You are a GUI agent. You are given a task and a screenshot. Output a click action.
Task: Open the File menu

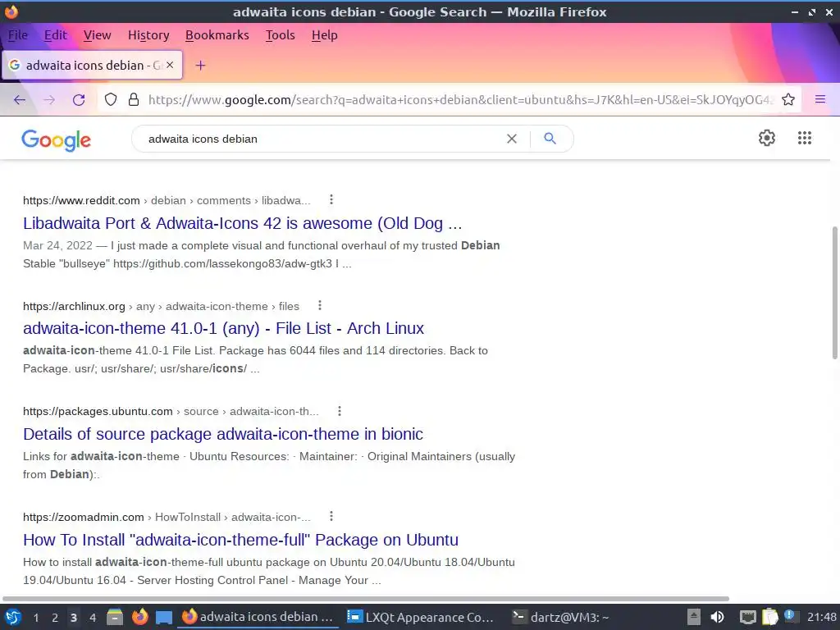[18, 35]
